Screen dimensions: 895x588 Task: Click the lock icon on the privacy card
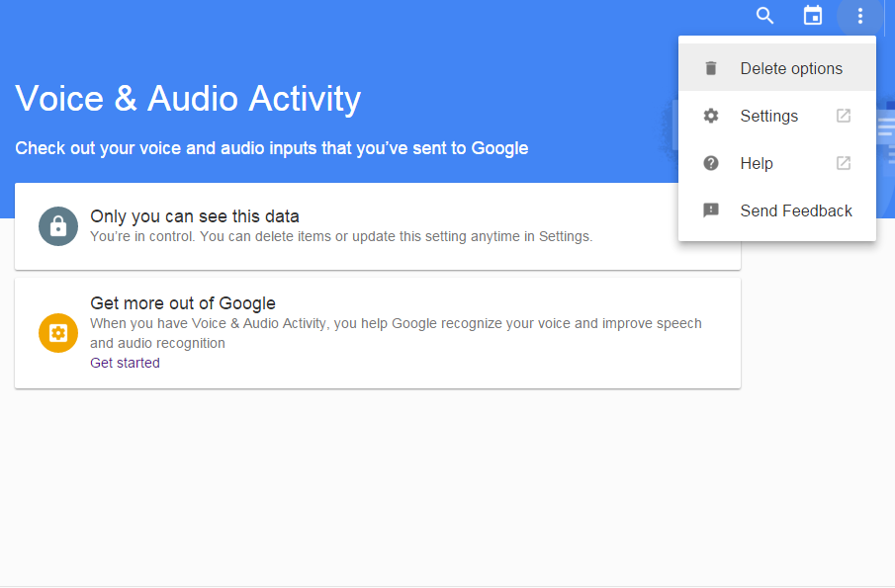(58, 226)
